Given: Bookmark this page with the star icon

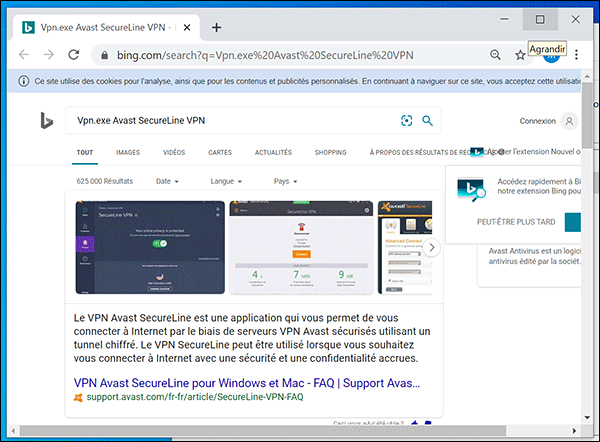Looking at the screenshot, I should point(520,55).
